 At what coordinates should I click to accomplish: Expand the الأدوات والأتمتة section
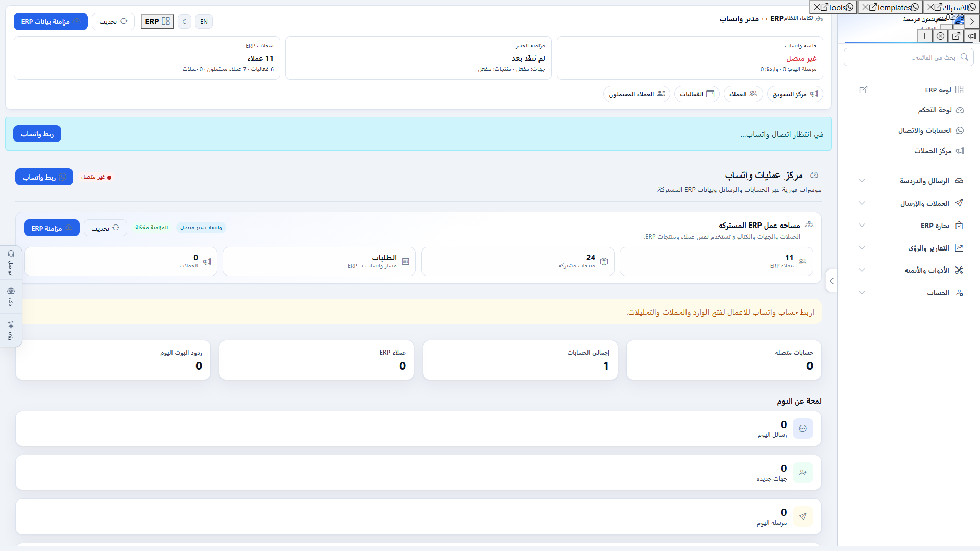(x=912, y=270)
